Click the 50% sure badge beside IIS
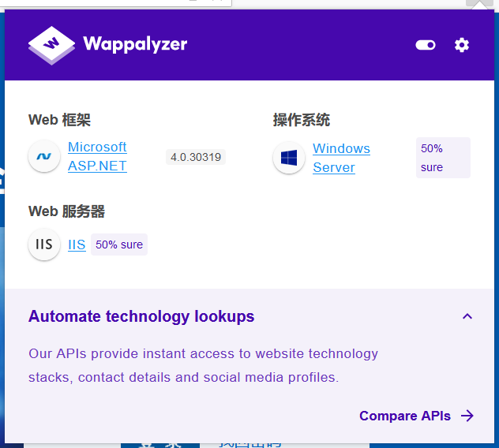 coord(119,245)
